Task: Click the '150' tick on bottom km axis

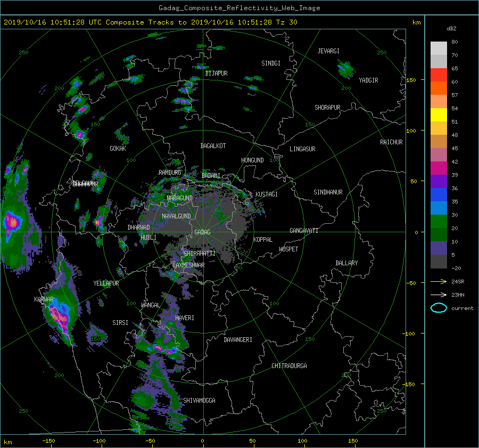Action: 353,441
